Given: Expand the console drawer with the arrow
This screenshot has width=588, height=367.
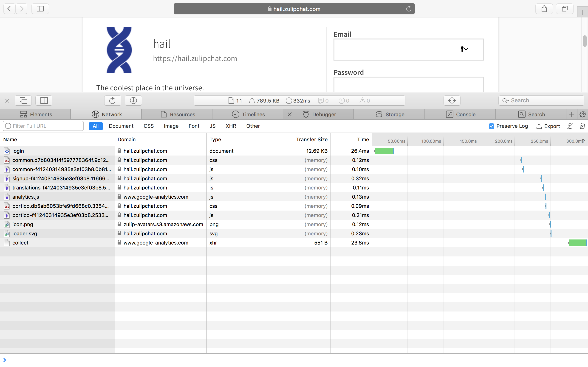Looking at the screenshot, I should coord(5,360).
